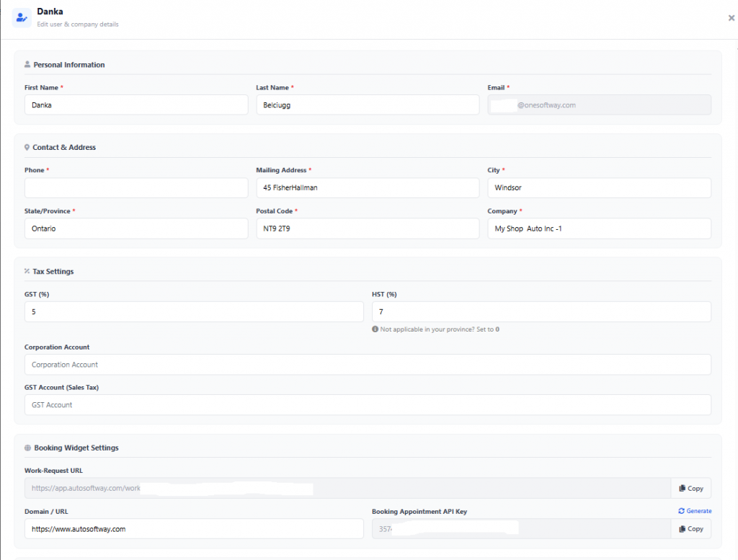The image size is (738, 560).
Task: Edit the Company name field
Action: tap(598, 228)
